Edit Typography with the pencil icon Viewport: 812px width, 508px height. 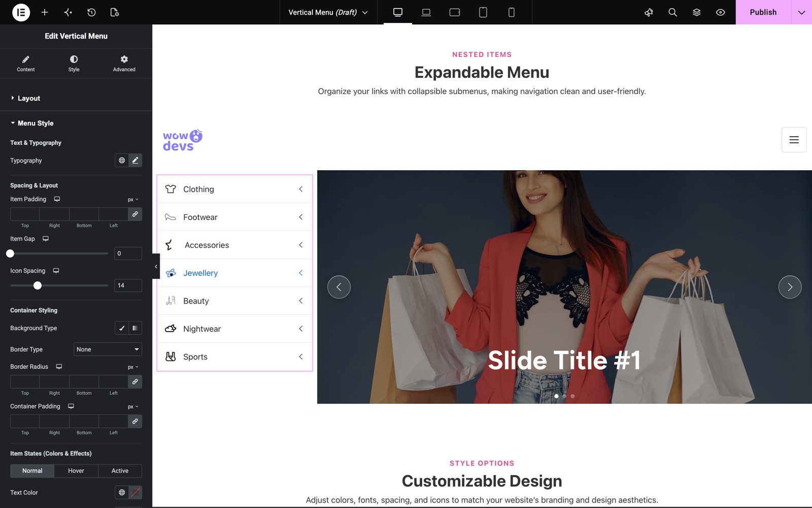(x=135, y=161)
